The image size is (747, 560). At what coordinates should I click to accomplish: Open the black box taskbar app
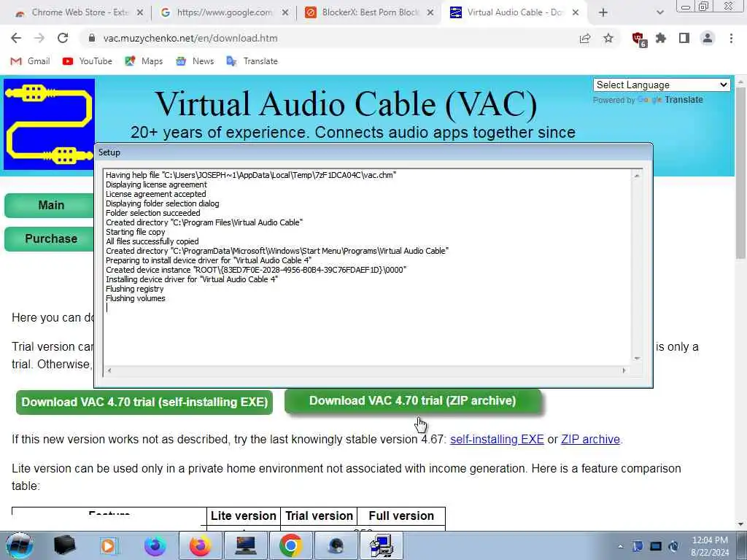pos(65,545)
